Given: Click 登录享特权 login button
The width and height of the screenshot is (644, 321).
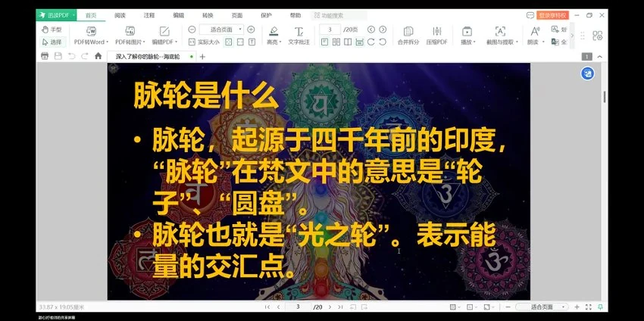Looking at the screenshot, I should pos(552,15).
